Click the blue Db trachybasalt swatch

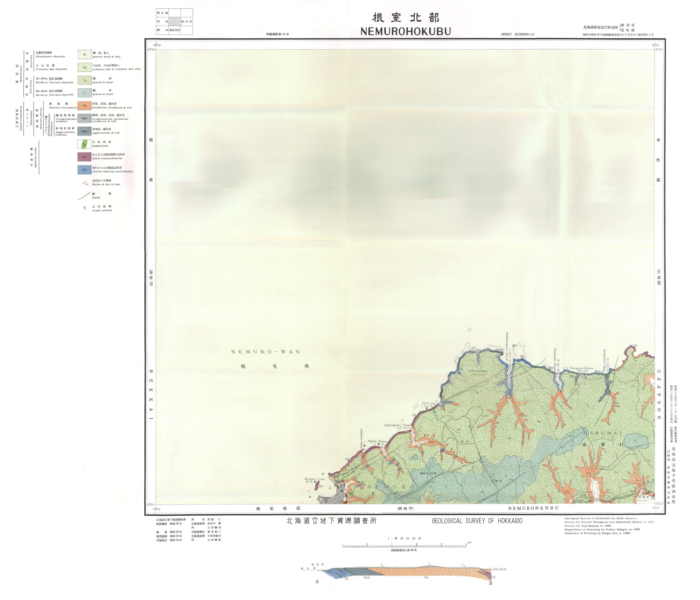[84, 169]
